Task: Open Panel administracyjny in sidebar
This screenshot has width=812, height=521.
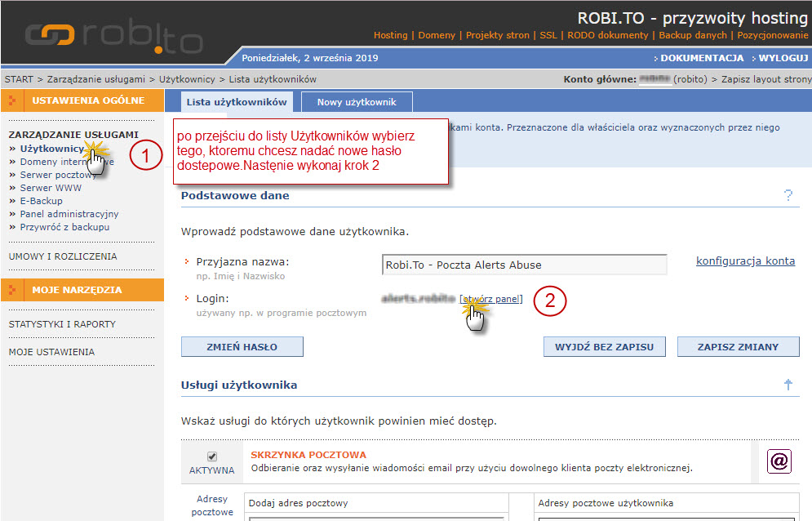Action: (69, 214)
